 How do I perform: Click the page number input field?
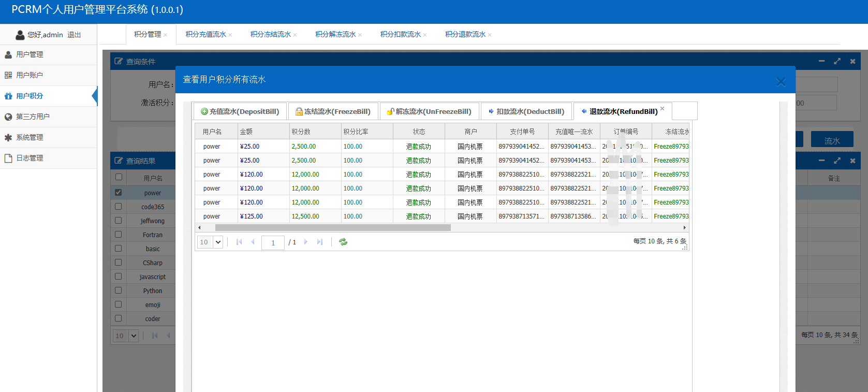tap(273, 242)
